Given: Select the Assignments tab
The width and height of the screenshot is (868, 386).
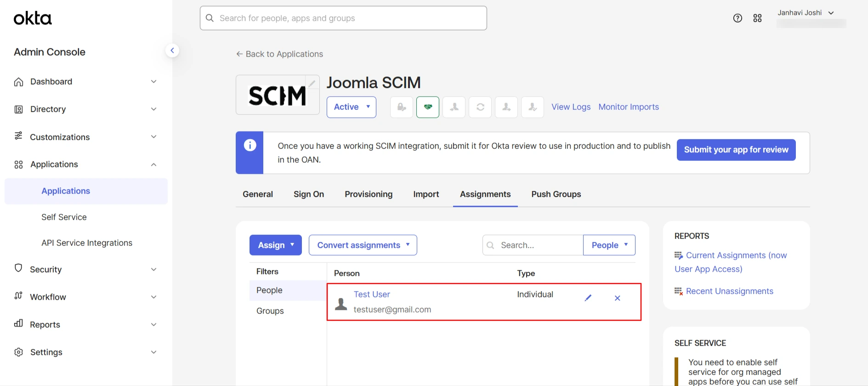Looking at the screenshot, I should click(x=485, y=194).
